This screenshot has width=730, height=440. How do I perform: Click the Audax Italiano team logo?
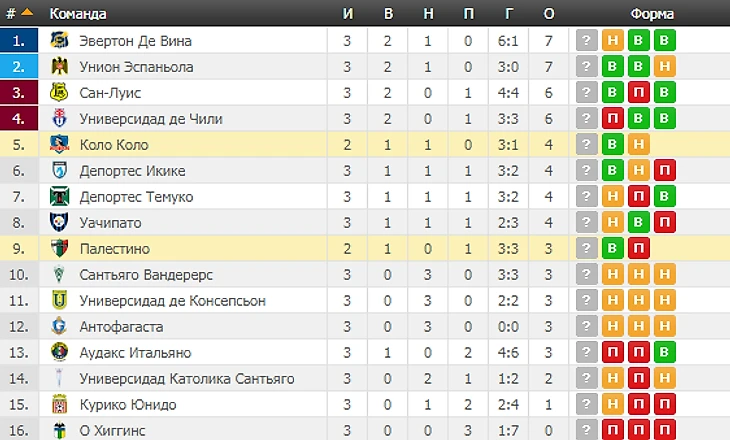tap(59, 352)
